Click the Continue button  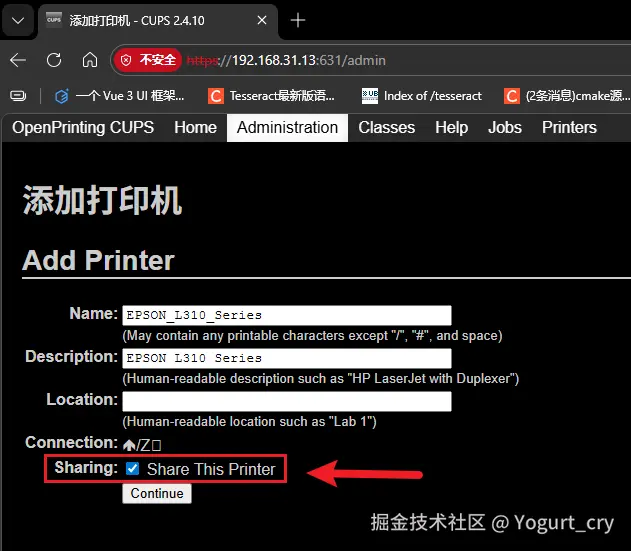pos(157,493)
